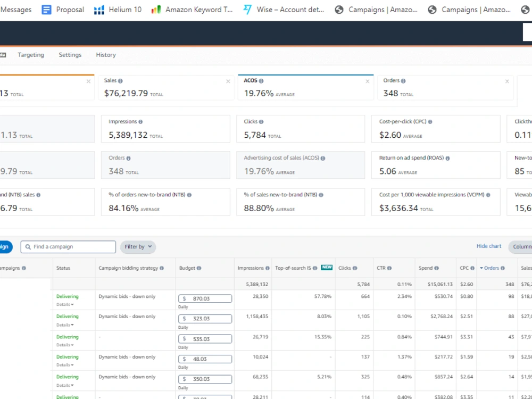Show info for % of sales new-to-brand
Image resolution: width=532 pixels, height=399 pixels.
pyautogui.click(x=321, y=195)
